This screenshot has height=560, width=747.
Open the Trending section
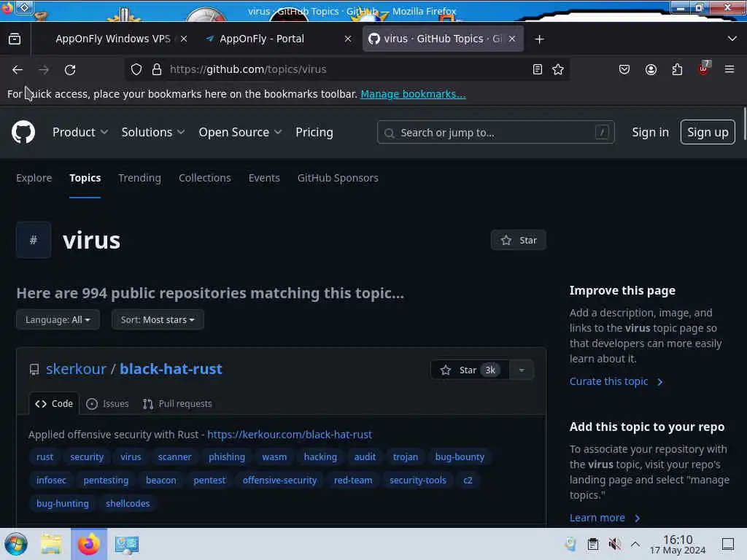coord(139,178)
